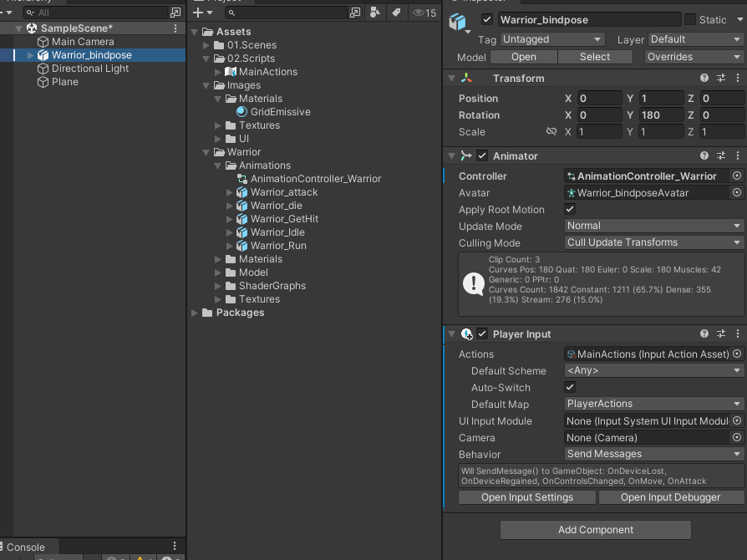The width and height of the screenshot is (747, 560).
Task: Open the Layer dropdown Default
Action: coord(696,39)
